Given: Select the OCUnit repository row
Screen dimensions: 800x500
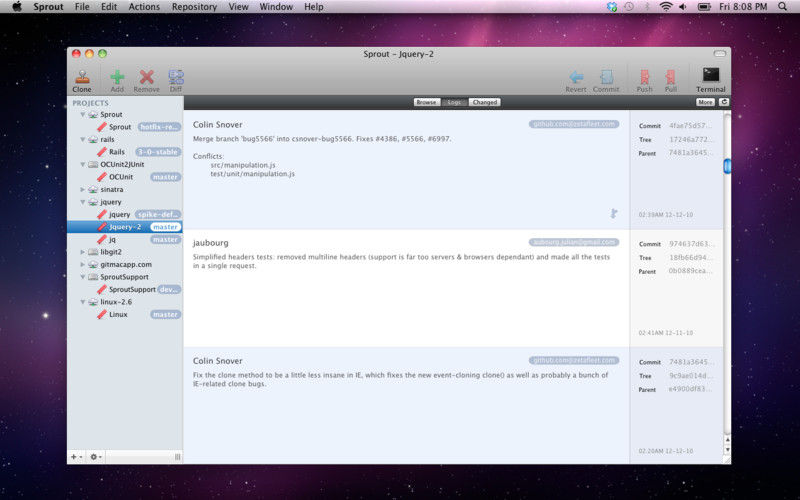Looking at the screenshot, I should [x=124, y=177].
